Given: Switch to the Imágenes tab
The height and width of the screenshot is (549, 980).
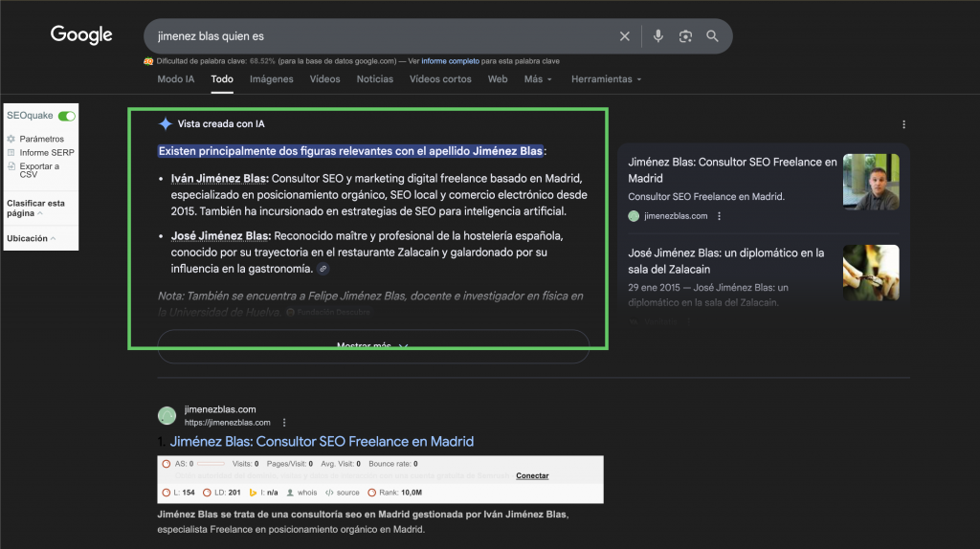Looking at the screenshot, I should (272, 79).
